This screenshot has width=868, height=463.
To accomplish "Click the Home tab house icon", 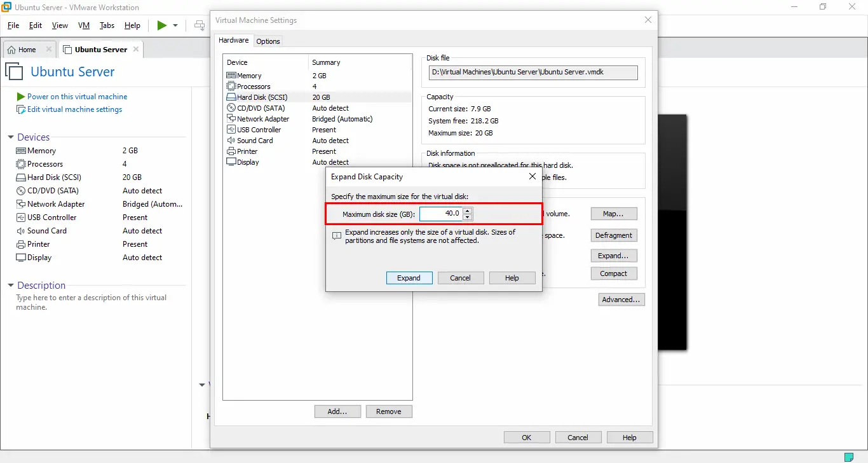I will pyautogui.click(x=11, y=50).
